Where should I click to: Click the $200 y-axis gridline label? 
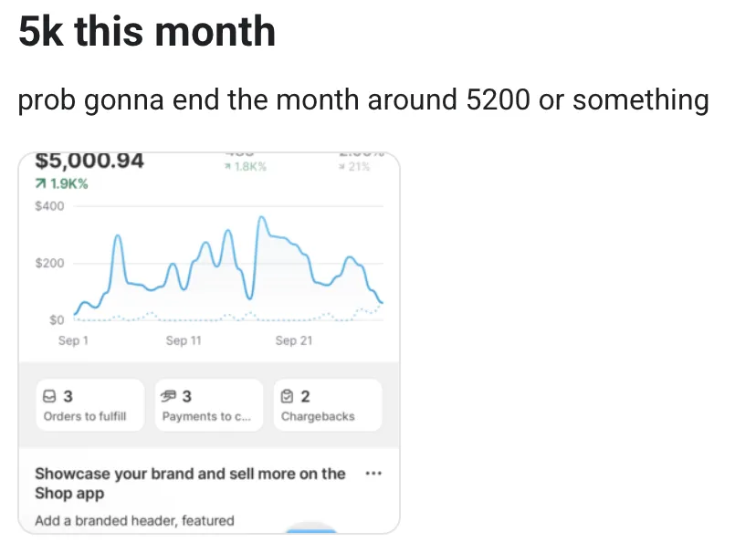pos(49,263)
